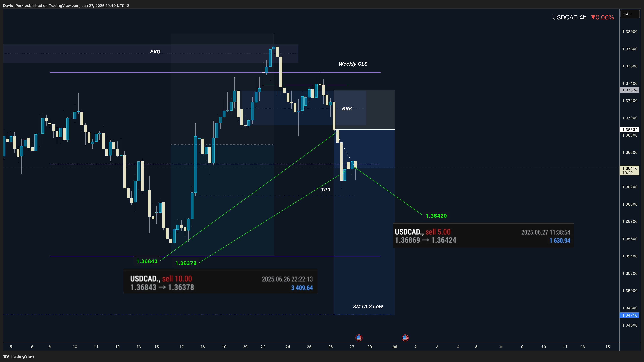
Task: Click the 2025.06.26 22:22:13 timestamp
Action: point(287,279)
